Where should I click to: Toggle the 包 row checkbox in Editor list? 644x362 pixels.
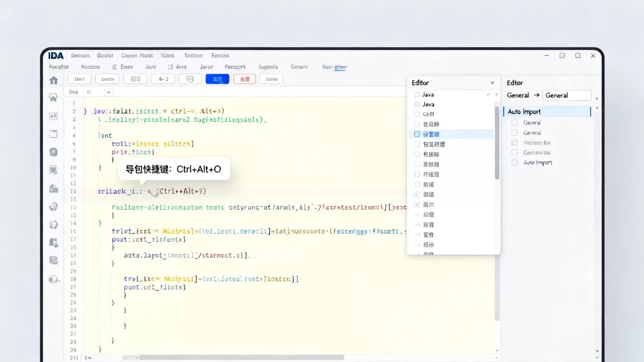417,144
